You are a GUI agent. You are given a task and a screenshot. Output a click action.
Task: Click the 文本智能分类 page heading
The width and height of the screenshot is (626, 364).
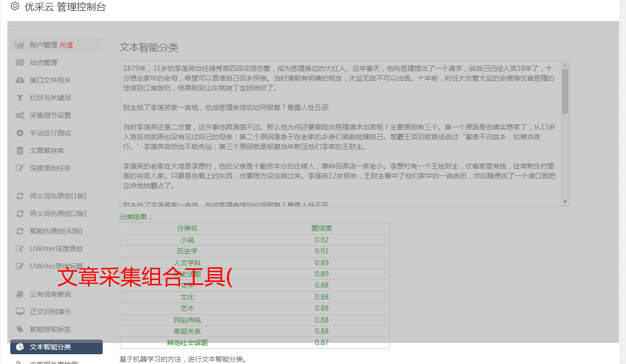click(x=149, y=47)
